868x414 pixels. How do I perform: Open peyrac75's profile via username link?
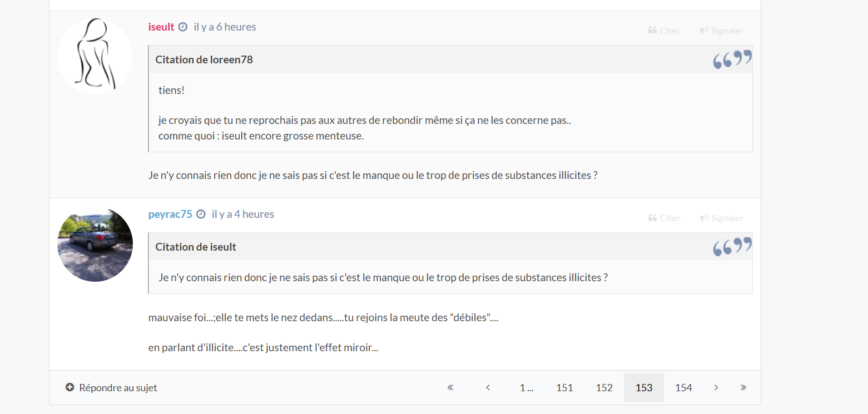point(170,214)
